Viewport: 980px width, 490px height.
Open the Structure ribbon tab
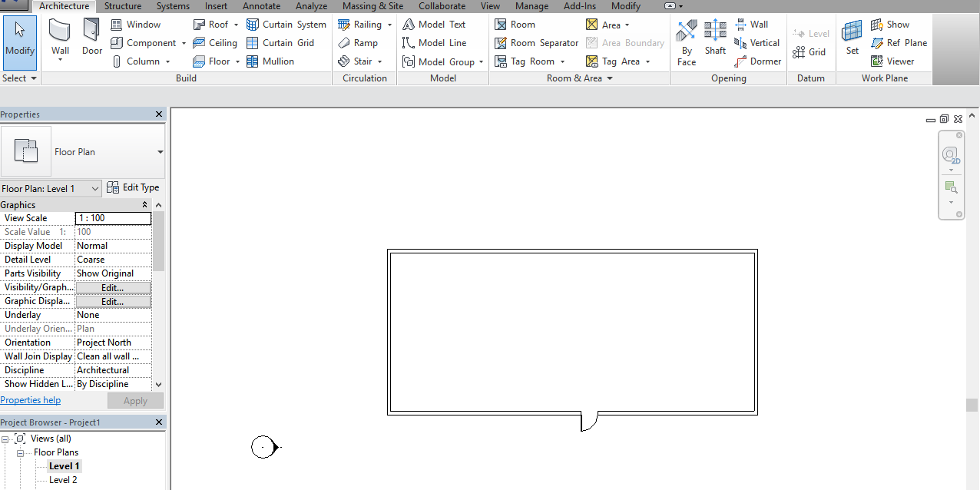(x=123, y=6)
